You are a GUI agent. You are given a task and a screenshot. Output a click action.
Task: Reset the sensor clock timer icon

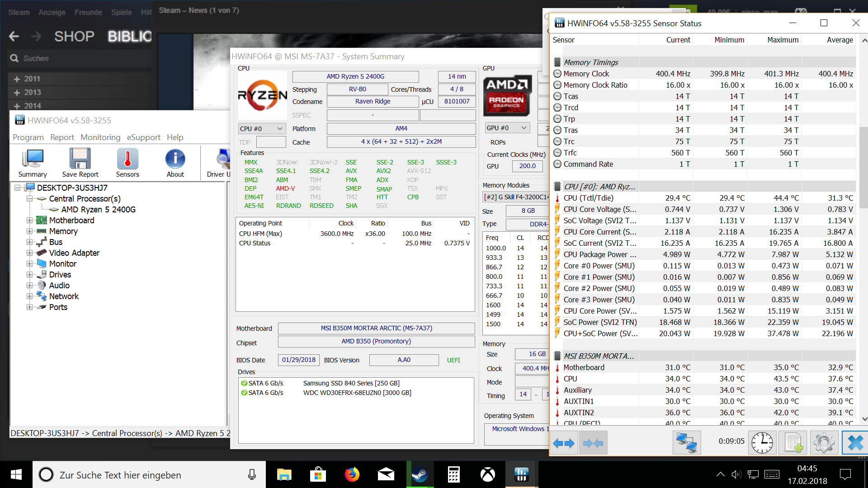tap(762, 443)
